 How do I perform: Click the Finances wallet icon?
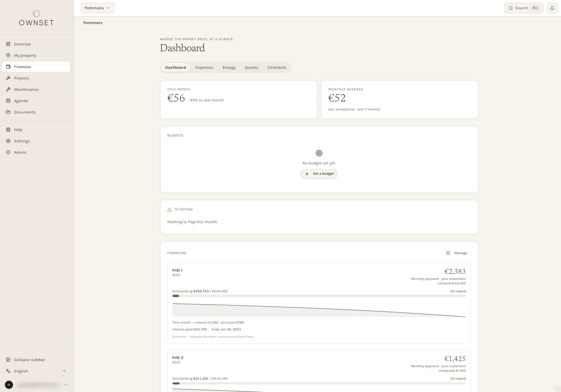[x=8, y=67]
